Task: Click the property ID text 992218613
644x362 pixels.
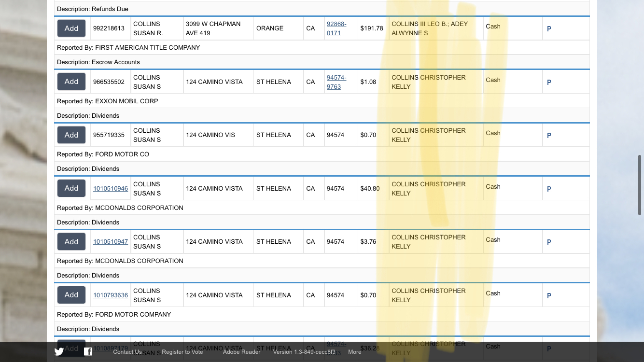Action: point(109,28)
